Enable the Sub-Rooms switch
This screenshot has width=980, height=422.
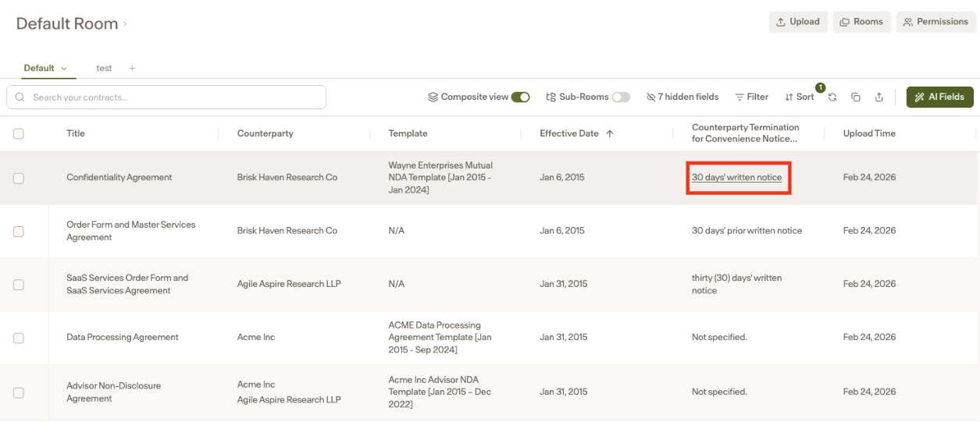pyautogui.click(x=621, y=98)
